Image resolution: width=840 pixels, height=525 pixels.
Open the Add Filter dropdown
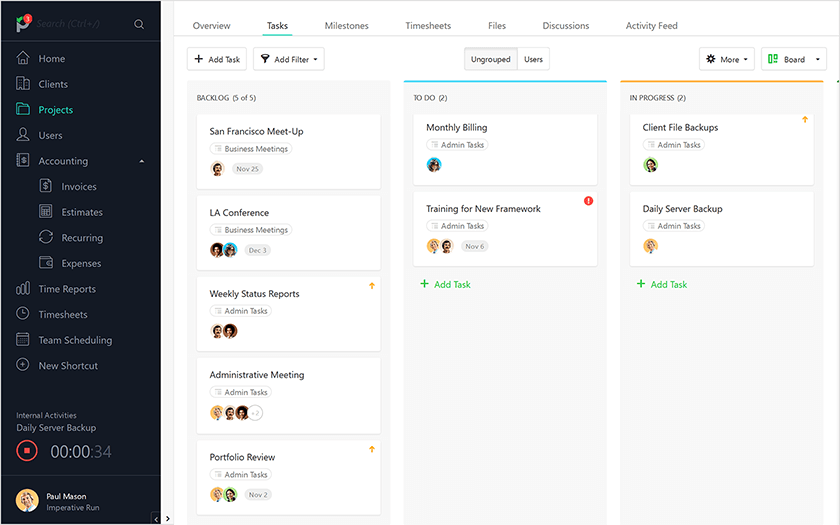click(x=289, y=59)
